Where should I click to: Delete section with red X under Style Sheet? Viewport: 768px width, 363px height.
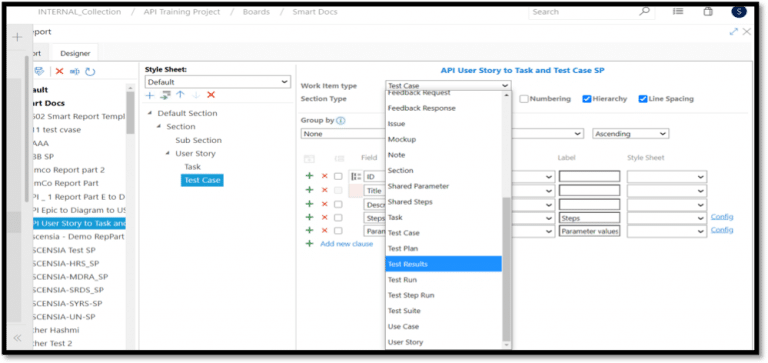coord(211,95)
